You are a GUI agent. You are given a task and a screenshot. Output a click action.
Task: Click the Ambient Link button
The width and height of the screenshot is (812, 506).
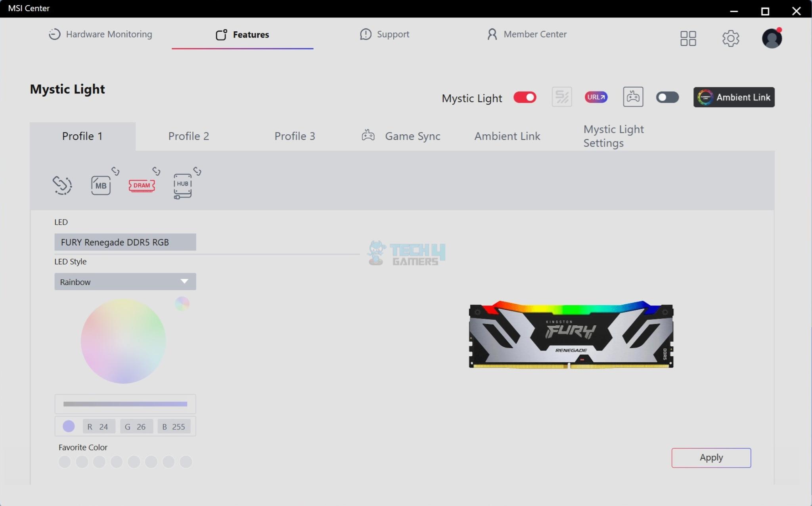(x=733, y=97)
